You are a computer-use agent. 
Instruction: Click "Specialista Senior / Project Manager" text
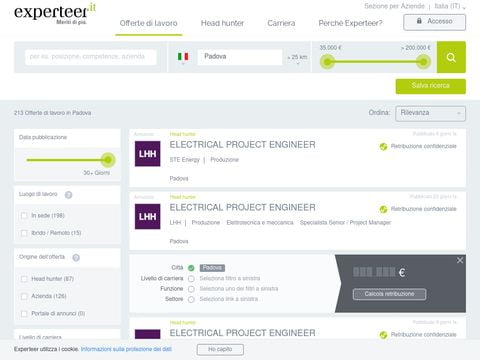coord(345,223)
